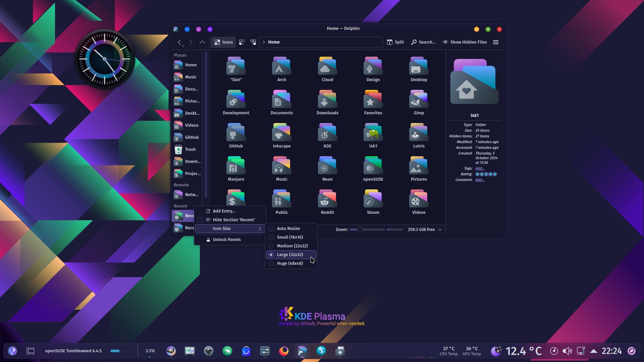The height and width of the screenshot is (362, 644).
Task: Click the Split view button
Action: point(395,42)
